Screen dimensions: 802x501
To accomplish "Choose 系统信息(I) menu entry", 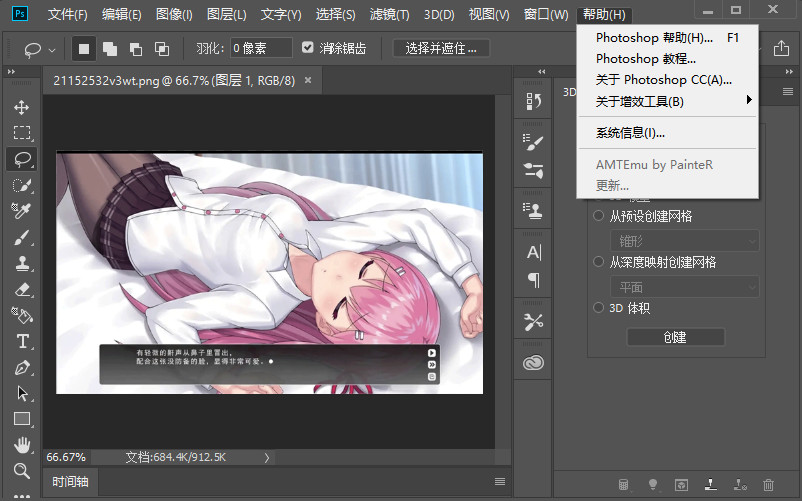I will (667, 133).
